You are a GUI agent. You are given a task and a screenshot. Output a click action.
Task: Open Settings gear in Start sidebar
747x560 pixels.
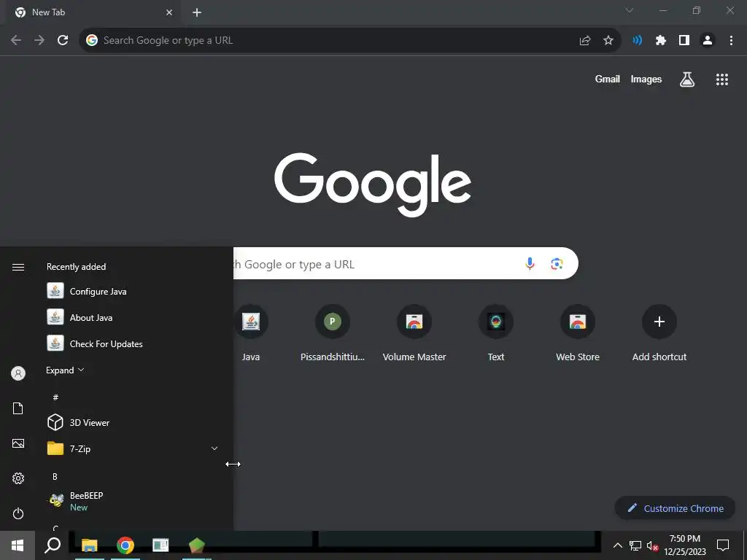pyautogui.click(x=18, y=478)
